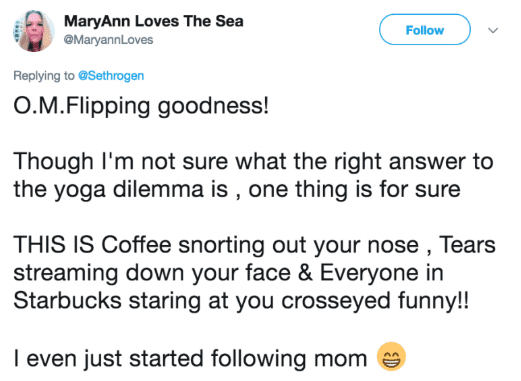Click the 'Replying to' label

(44, 76)
